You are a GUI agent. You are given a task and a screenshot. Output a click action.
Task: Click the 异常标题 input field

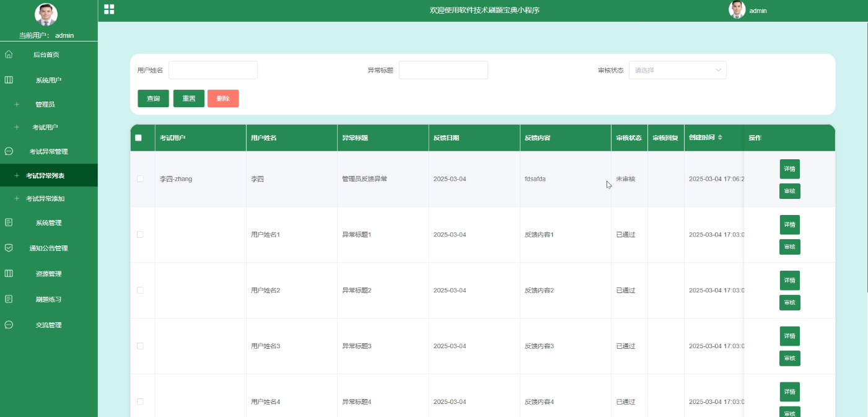tap(444, 70)
